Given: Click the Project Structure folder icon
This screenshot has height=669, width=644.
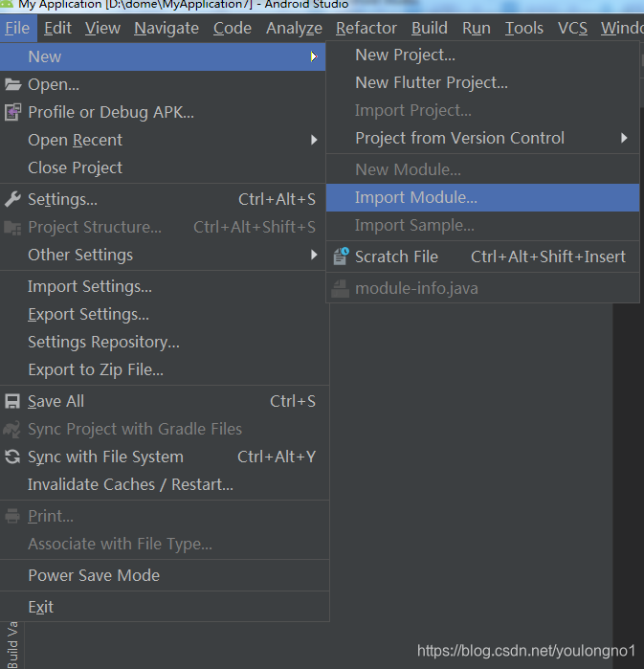Looking at the screenshot, I should click(x=12, y=228).
